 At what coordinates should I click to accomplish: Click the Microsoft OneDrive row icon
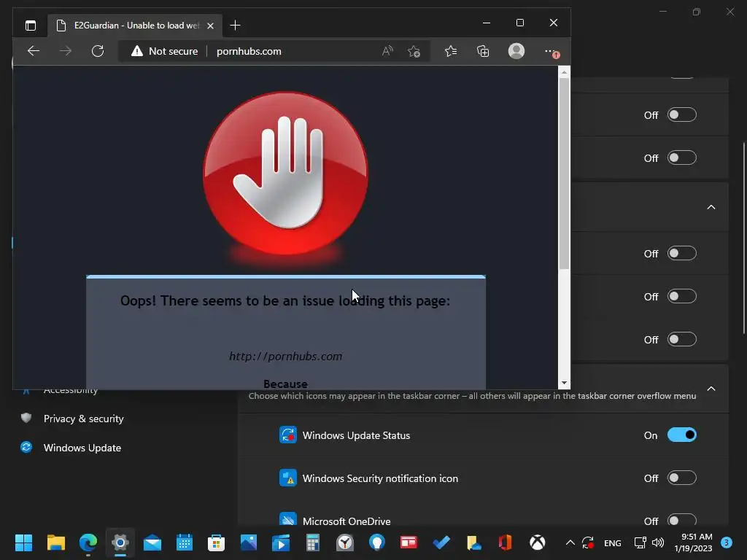pyautogui.click(x=287, y=519)
